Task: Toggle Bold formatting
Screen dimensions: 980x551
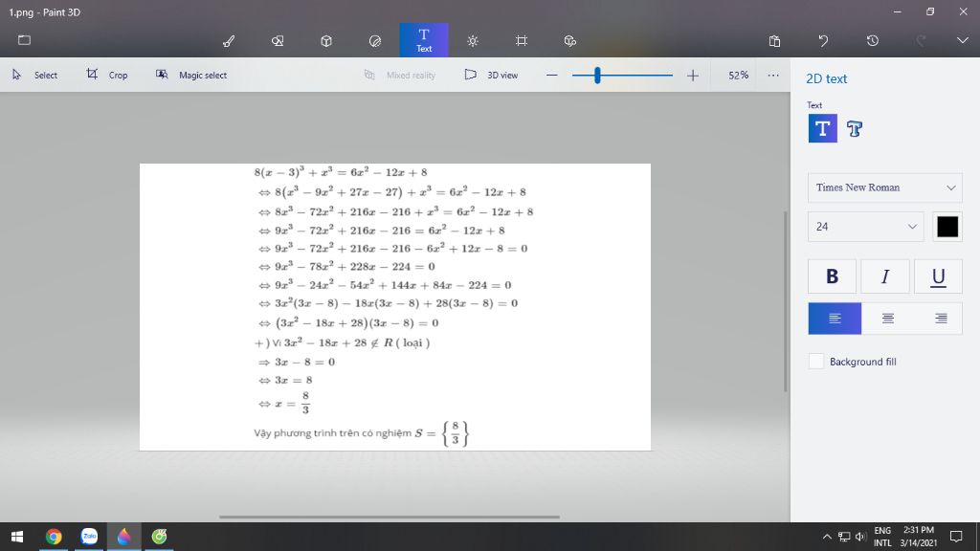Action: [832, 276]
